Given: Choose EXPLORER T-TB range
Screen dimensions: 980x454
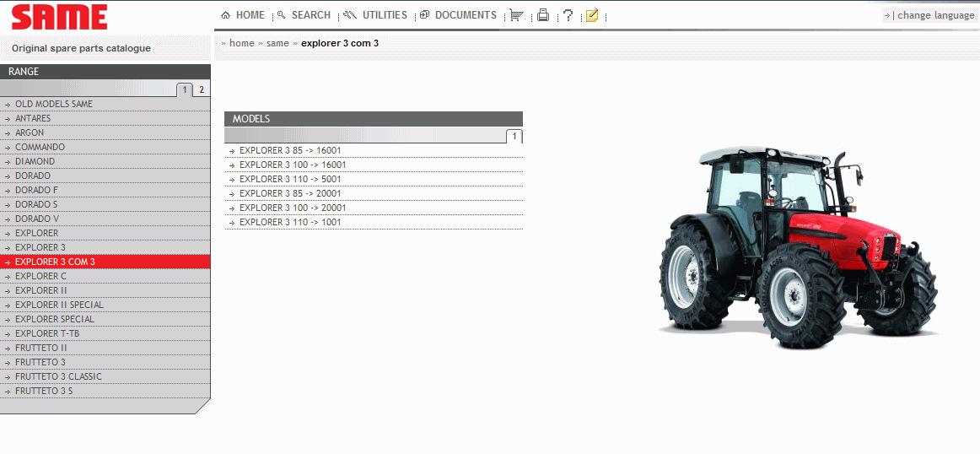Looking at the screenshot, I should [105, 334].
